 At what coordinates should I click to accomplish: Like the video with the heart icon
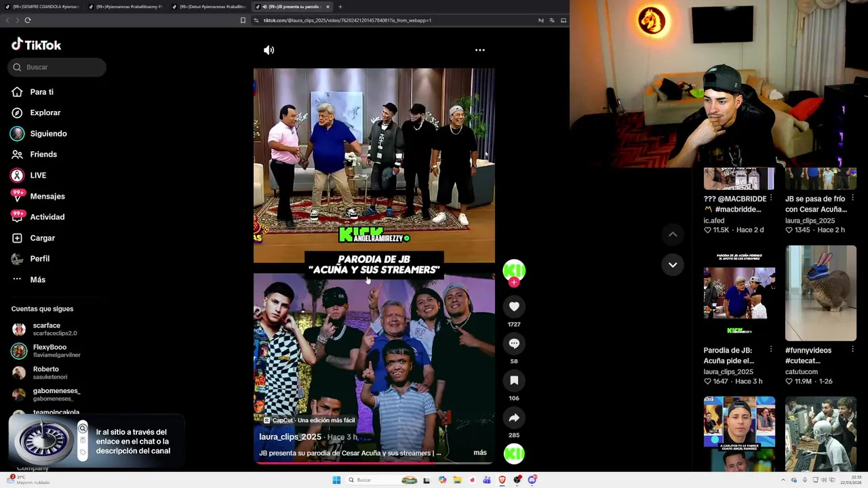point(514,306)
